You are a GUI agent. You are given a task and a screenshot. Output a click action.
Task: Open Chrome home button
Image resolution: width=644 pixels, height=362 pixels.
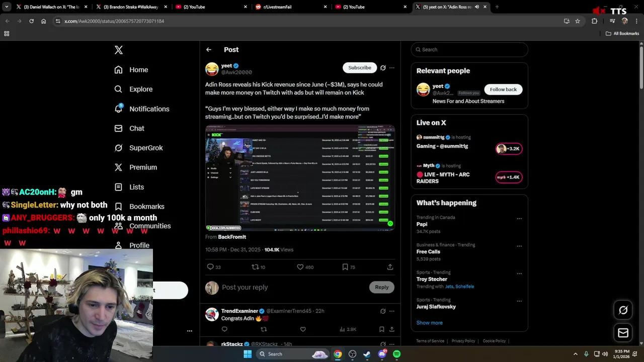coord(44,21)
